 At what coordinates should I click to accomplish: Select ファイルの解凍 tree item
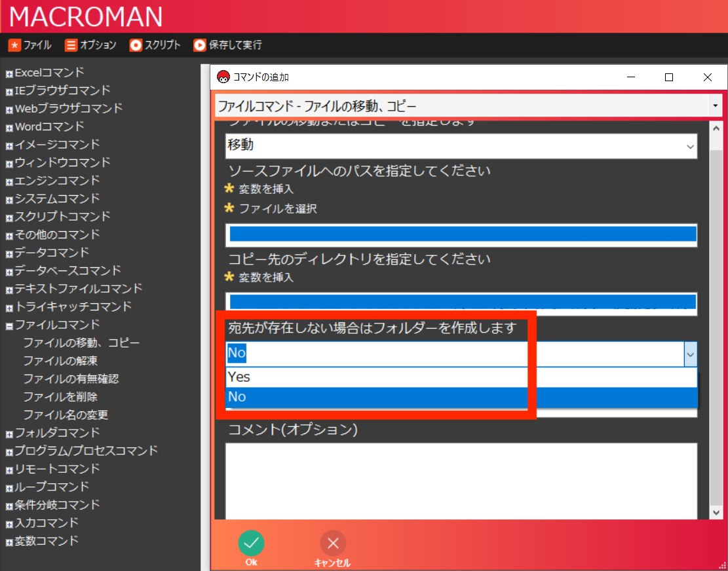(x=60, y=361)
